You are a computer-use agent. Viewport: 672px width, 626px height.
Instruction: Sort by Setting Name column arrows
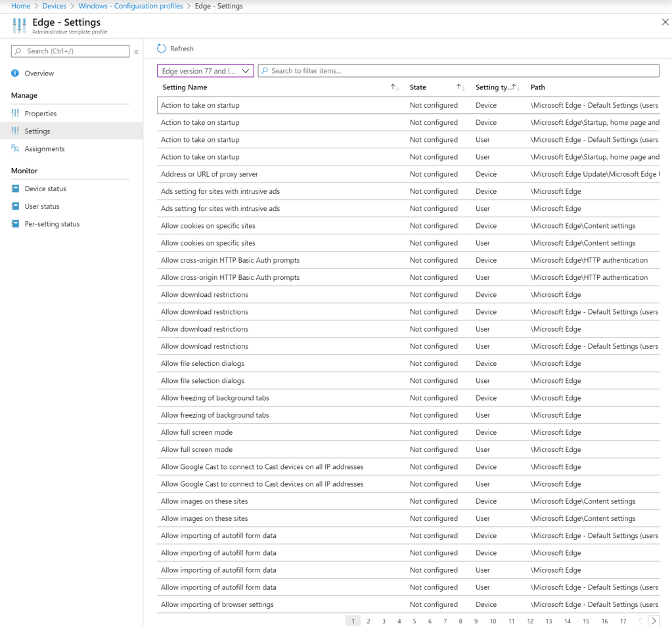coord(394,87)
